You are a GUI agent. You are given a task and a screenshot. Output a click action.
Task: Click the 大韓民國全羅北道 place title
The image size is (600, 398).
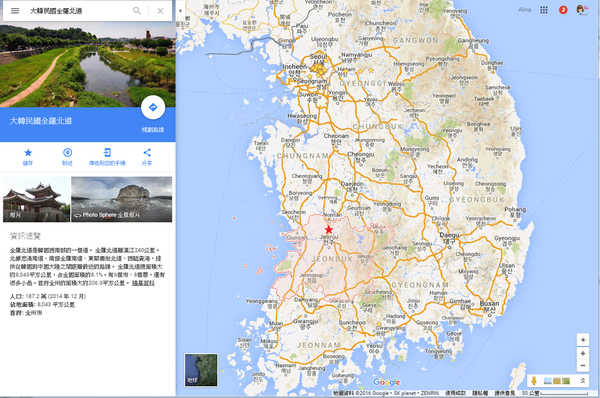pyautogui.click(x=41, y=121)
